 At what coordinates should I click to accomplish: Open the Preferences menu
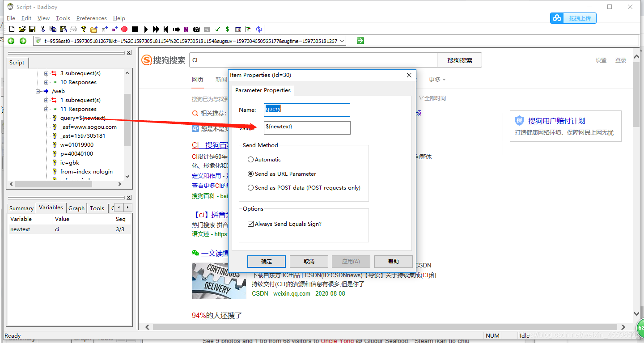91,18
